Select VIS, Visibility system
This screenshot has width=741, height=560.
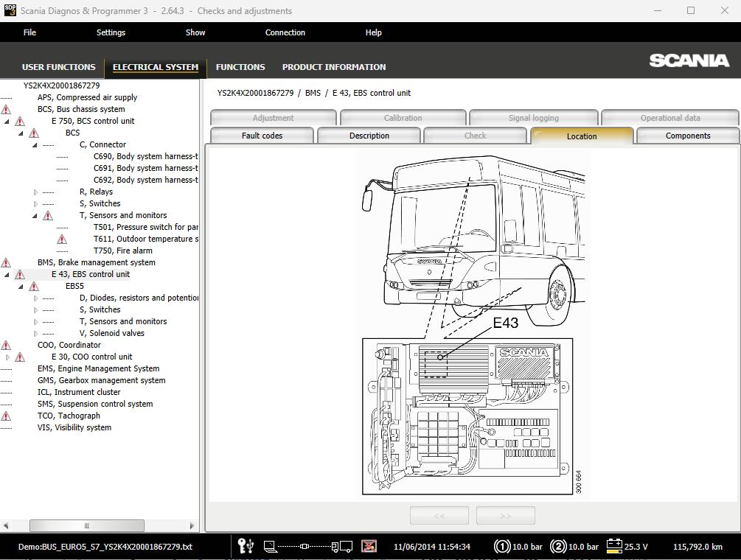[x=74, y=428]
